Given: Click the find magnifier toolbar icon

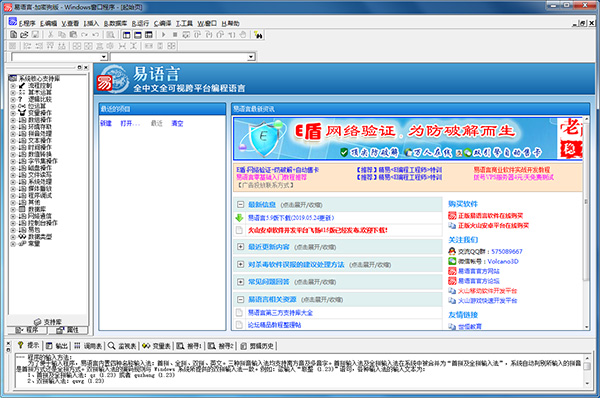Looking at the screenshot, I should tap(111, 35).
